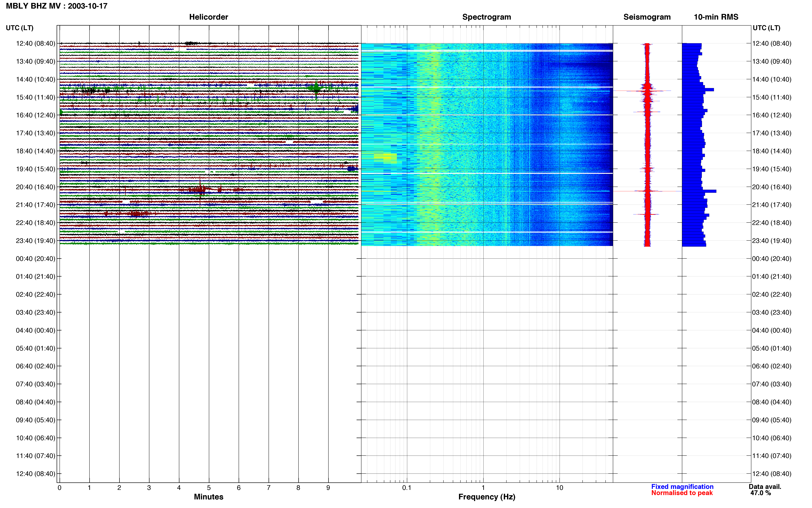Click the left '15:40 (11:40)' time label
Viewport: 812px width, 508px height.
pos(36,97)
